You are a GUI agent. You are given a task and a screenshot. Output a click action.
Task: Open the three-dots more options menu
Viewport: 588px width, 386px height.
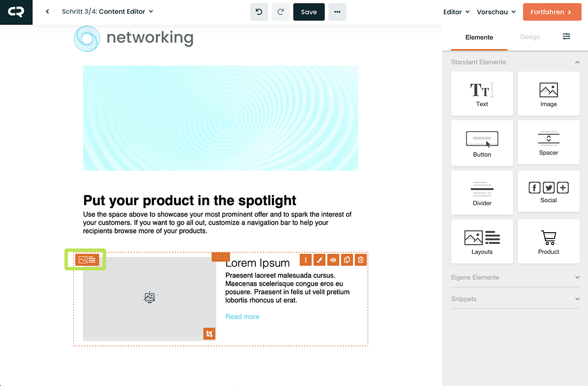(337, 12)
